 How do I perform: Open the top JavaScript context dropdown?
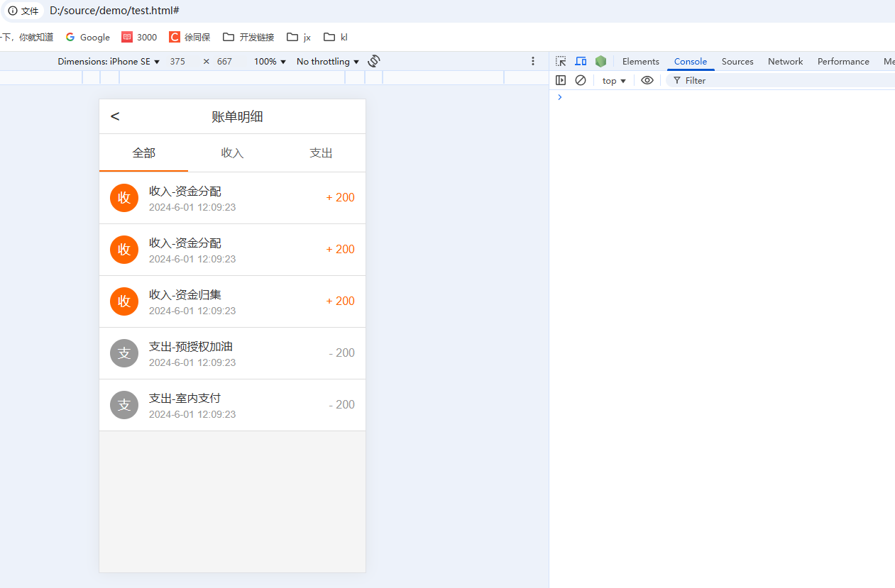(x=614, y=80)
